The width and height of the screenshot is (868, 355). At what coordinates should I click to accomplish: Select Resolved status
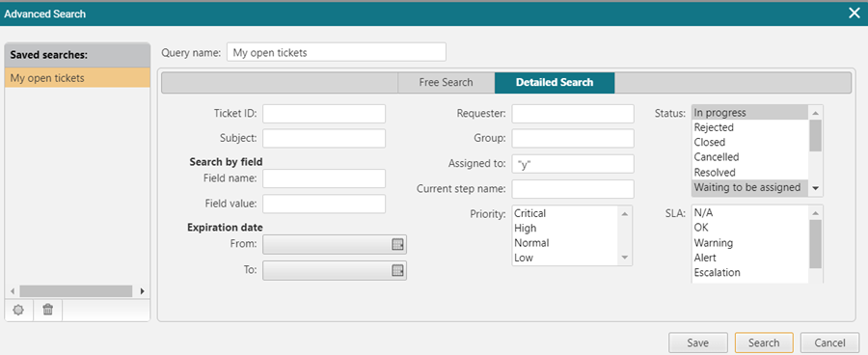pos(750,173)
